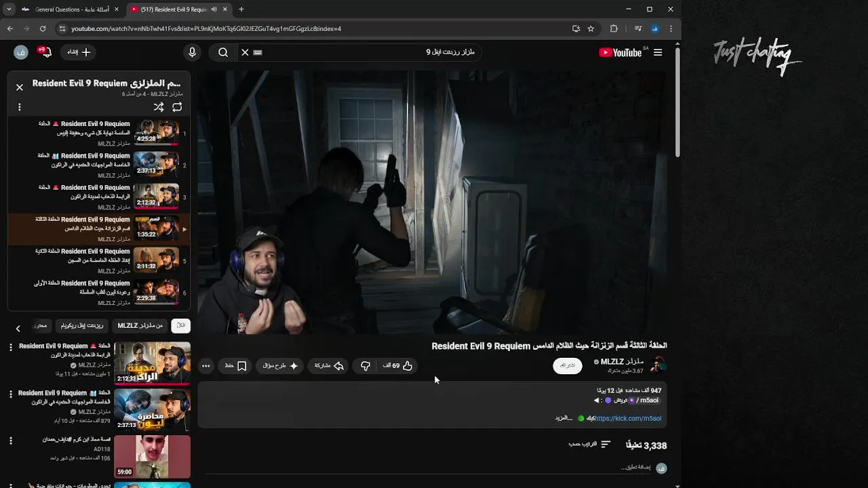Mute the Resident Evil tab audio icon

coord(214,9)
